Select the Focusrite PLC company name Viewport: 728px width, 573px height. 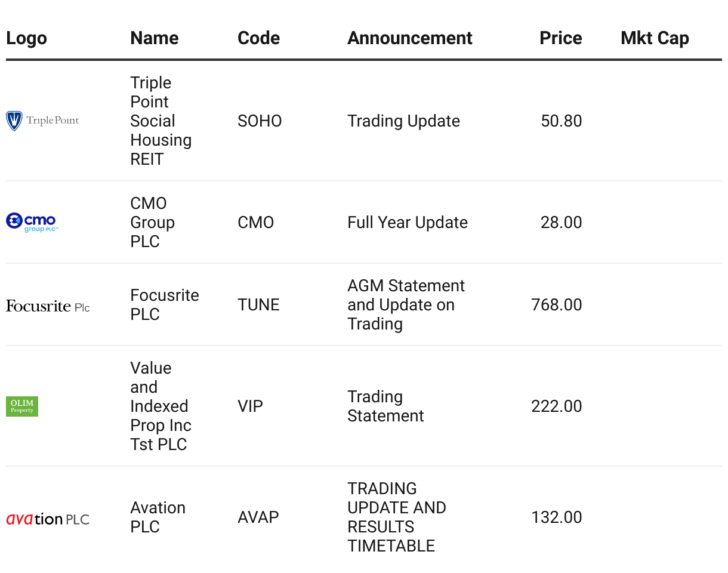[164, 305]
